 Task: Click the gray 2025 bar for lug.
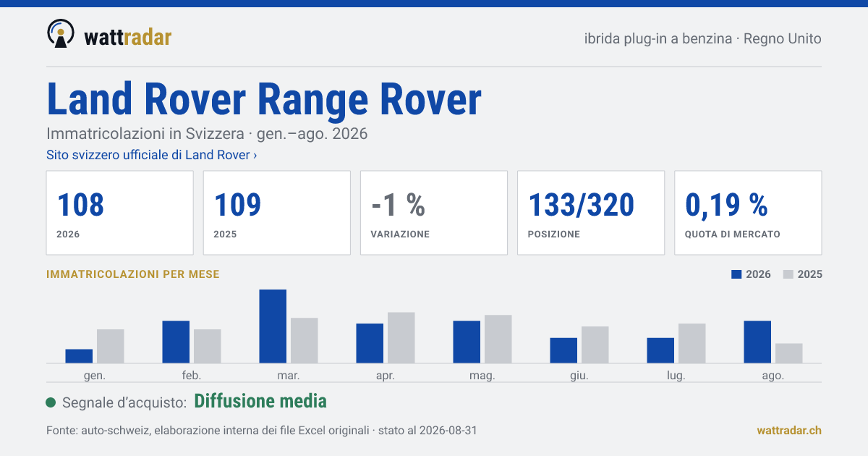[x=692, y=343]
